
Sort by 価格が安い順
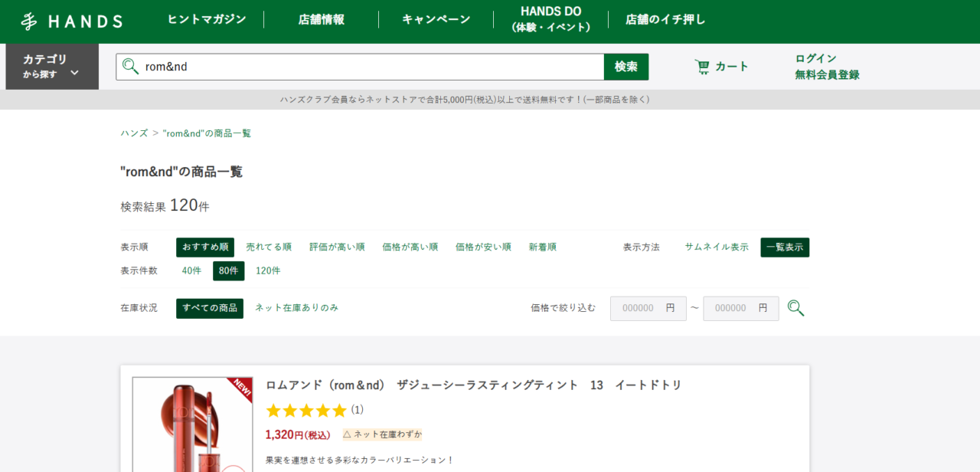coord(483,247)
